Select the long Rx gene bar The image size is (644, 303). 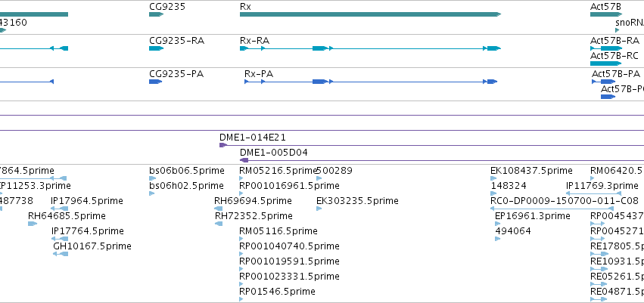[x=370, y=14]
